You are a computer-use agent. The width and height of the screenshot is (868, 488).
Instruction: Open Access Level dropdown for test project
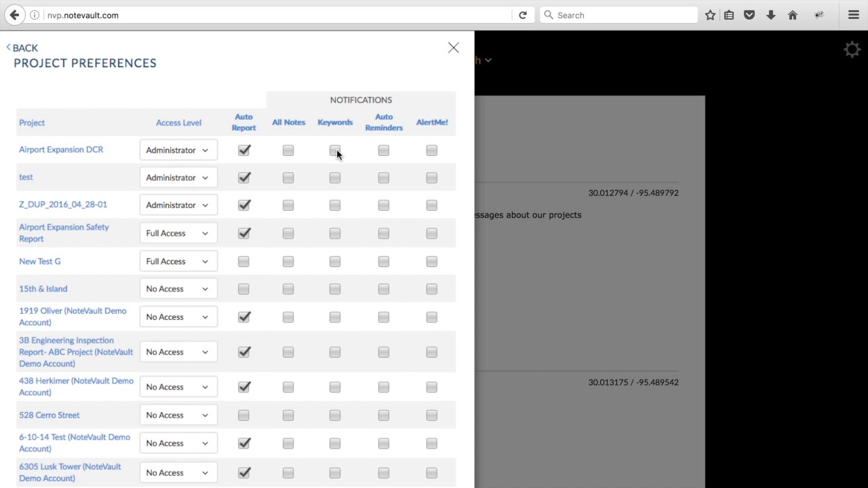click(178, 178)
